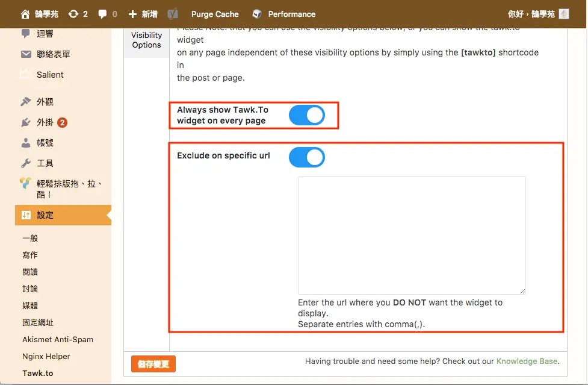Click the 迴響 comments sidebar icon
The width and height of the screenshot is (588, 385).
click(x=25, y=34)
